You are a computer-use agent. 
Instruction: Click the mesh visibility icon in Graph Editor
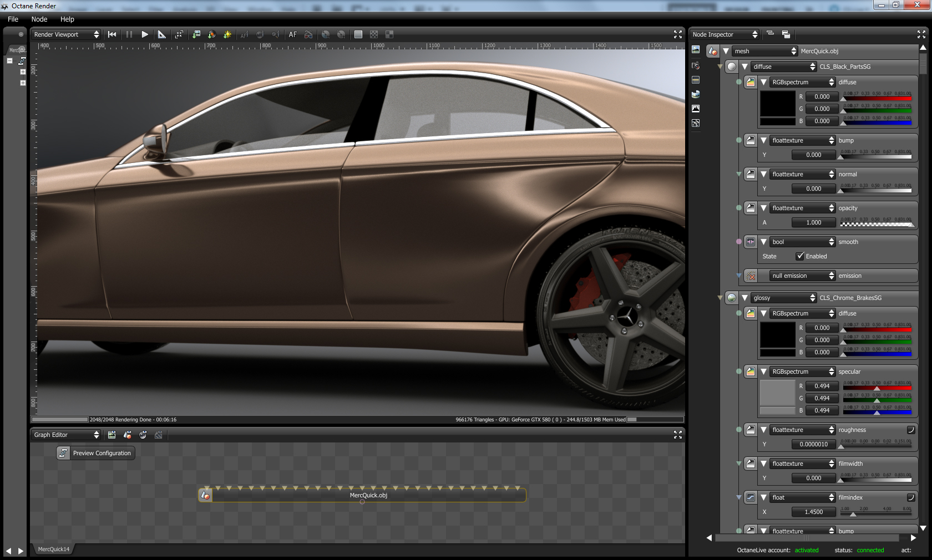[128, 435]
